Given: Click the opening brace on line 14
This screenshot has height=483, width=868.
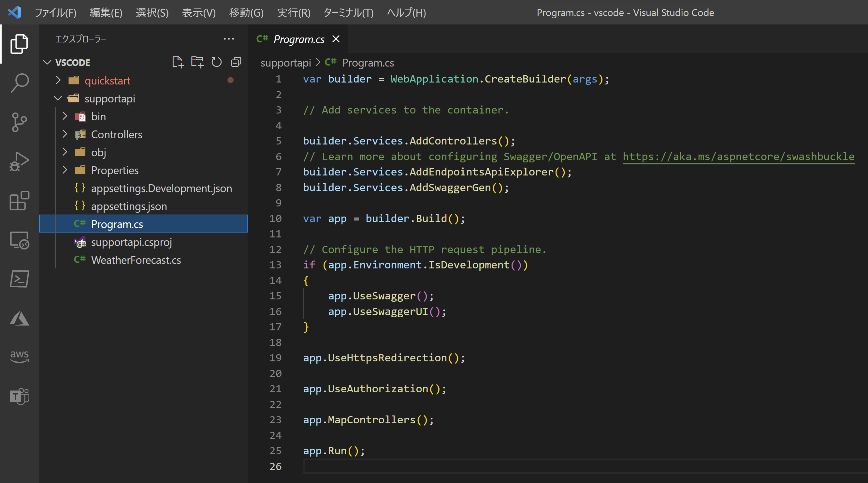Looking at the screenshot, I should click(x=306, y=280).
